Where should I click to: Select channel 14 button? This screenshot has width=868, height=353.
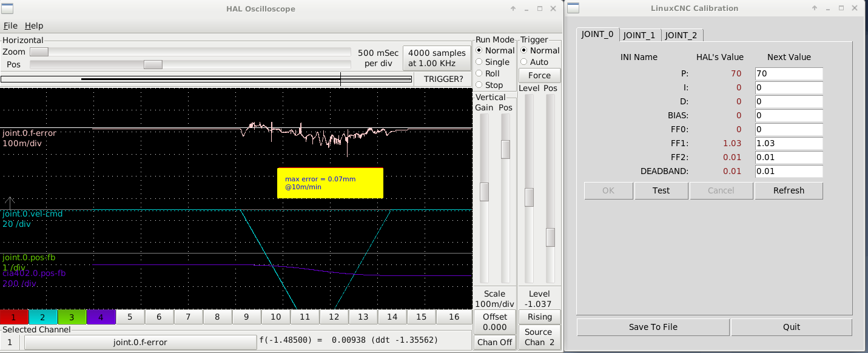[392, 317]
